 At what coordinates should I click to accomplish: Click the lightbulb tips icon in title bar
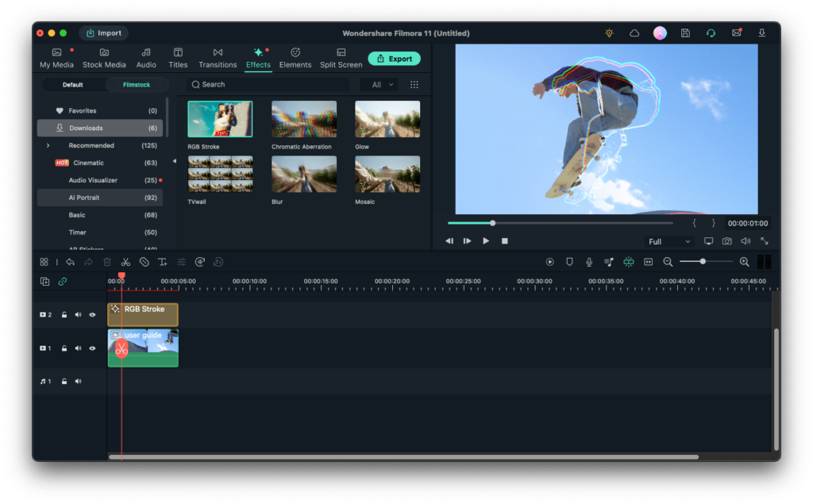click(x=609, y=33)
